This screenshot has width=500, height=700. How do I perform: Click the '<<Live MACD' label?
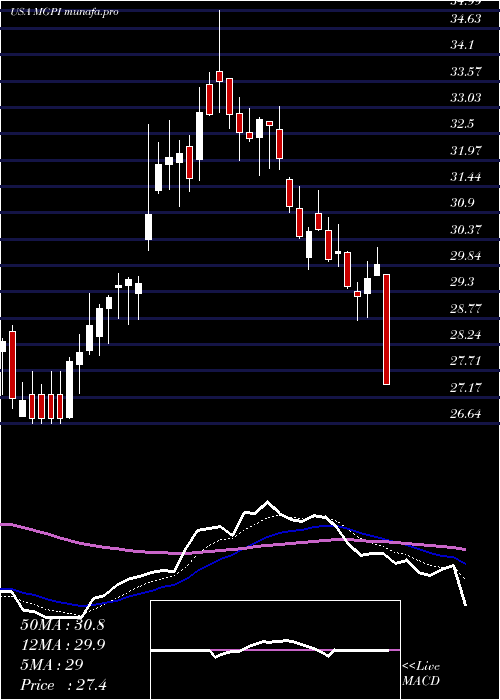click(421, 674)
